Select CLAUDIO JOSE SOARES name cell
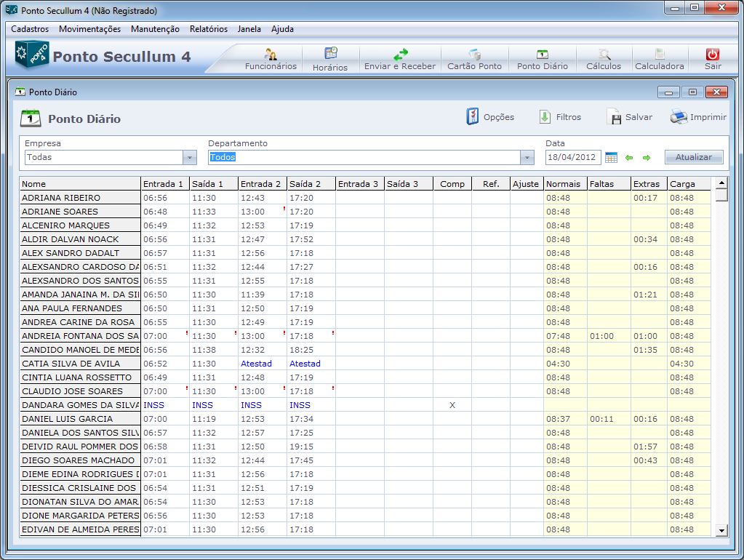Viewport: 744px width, 560px height. pos(80,391)
